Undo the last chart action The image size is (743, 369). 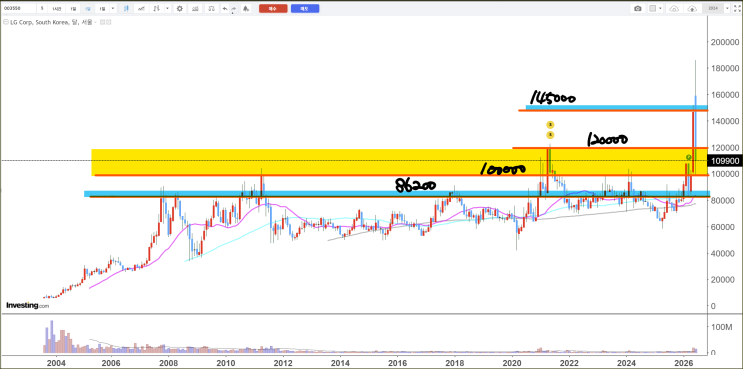point(225,9)
